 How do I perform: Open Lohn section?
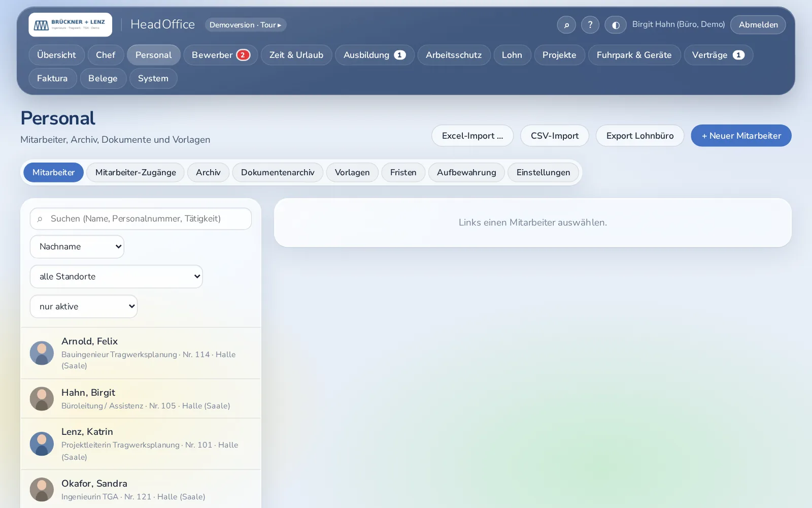pos(512,55)
